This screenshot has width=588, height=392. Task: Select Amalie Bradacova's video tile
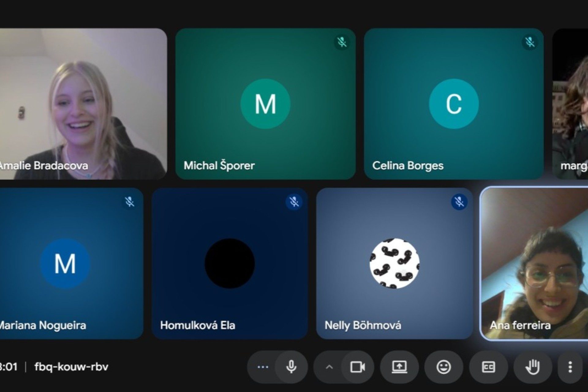tap(83, 104)
